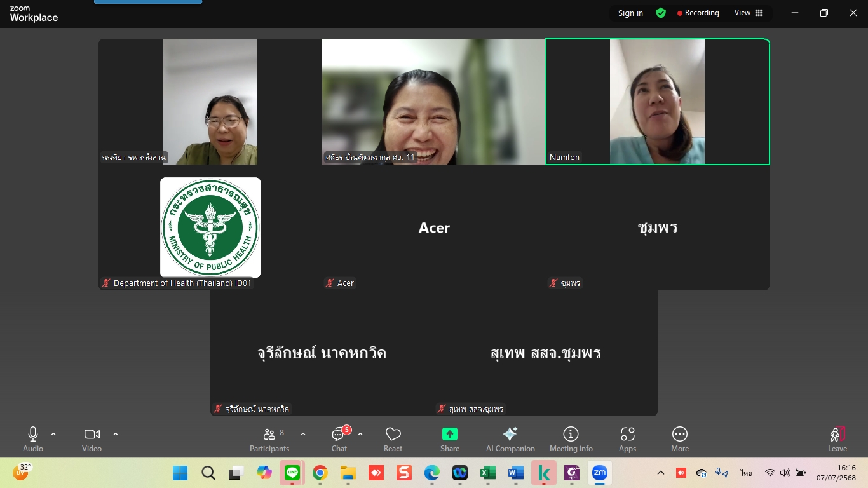
Task: Expand the video options chevron
Action: click(x=116, y=435)
